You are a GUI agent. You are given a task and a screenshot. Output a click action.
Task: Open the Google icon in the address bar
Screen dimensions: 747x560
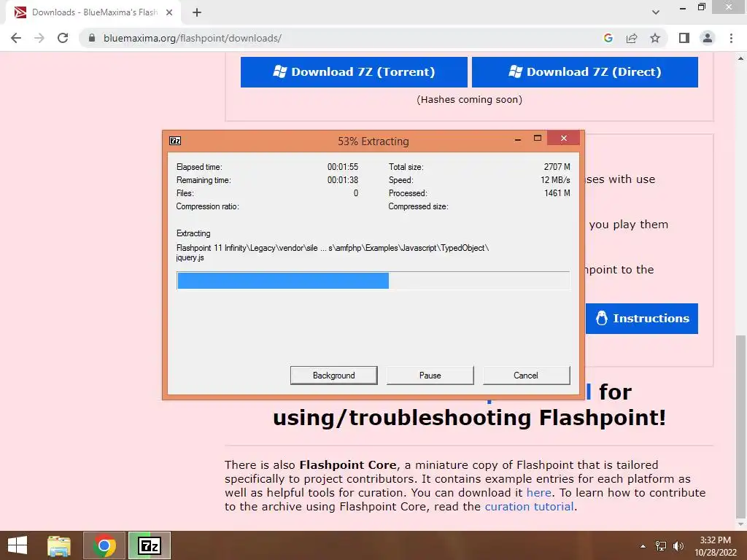click(x=608, y=38)
